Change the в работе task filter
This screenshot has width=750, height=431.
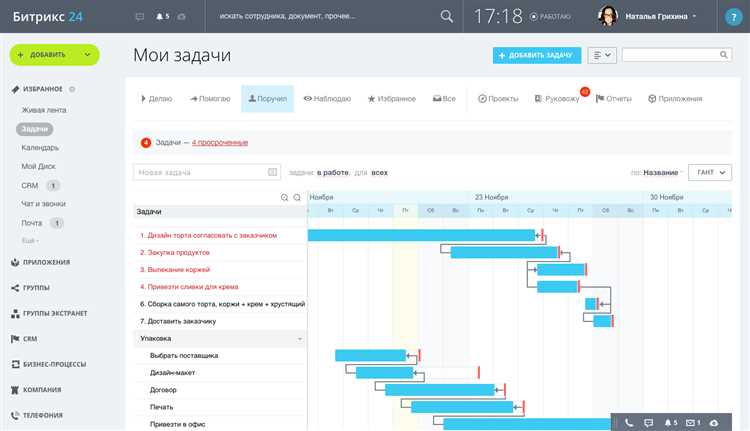(x=332, y=173)
